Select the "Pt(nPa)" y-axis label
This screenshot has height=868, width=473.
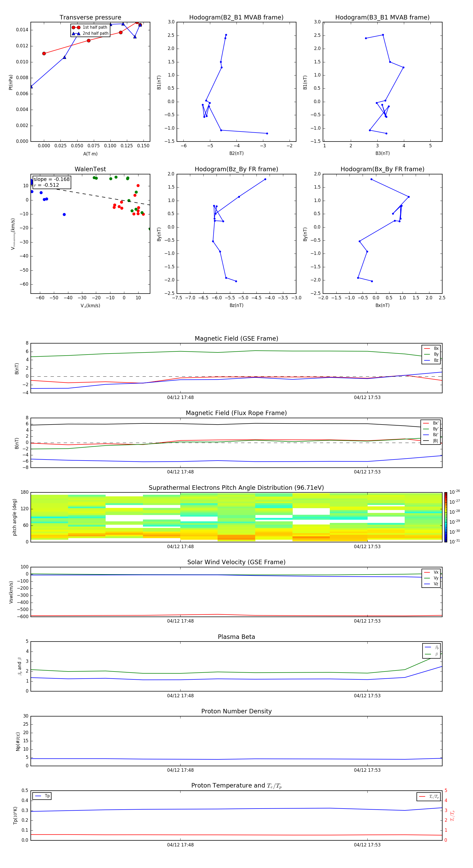pos(11,82)
